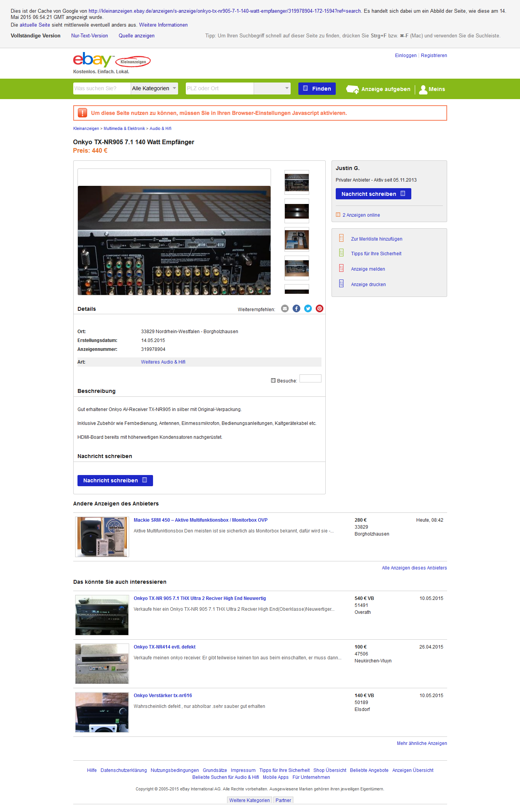The width and height of the screenshot is (520, 812).
Task: Open the Alle Kategorien dropdown
Action: (x=155, y=88)
